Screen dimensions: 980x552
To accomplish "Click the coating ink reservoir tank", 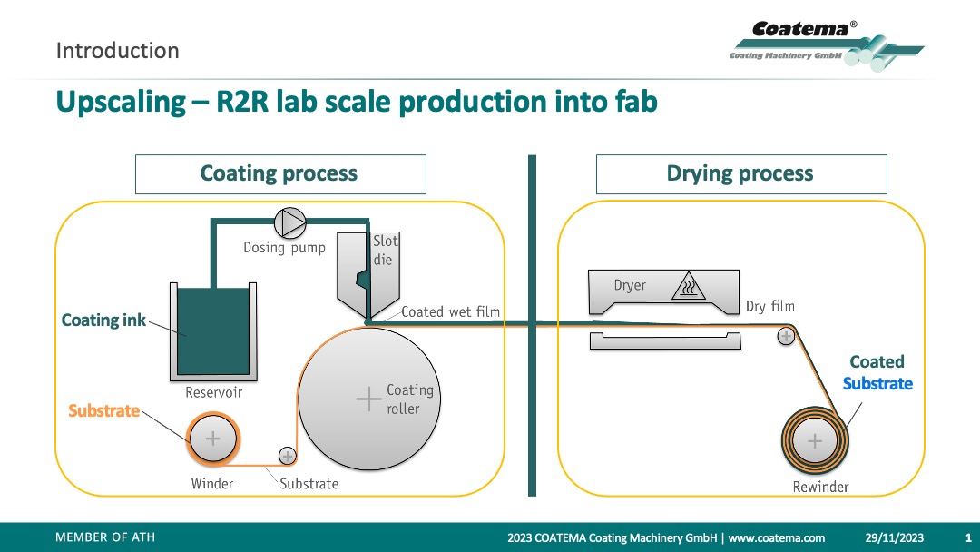I will (213, 331).
